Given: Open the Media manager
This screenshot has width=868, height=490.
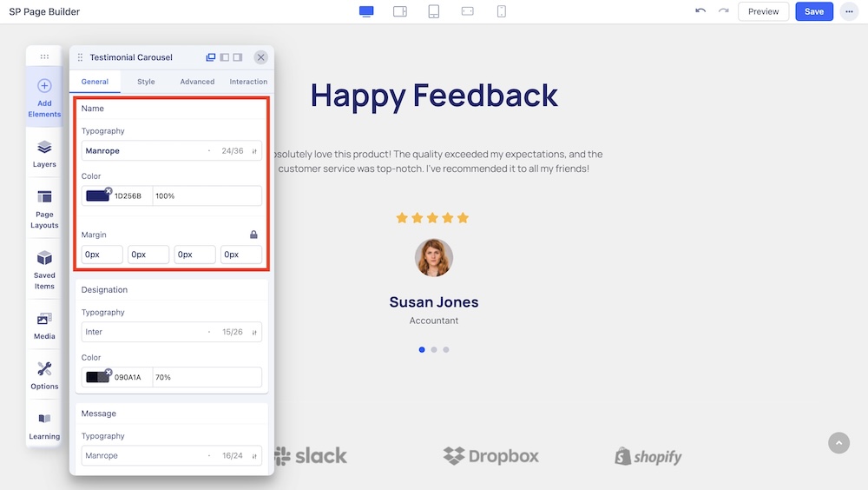Looking at the screenshot, I should click(44, 324).
